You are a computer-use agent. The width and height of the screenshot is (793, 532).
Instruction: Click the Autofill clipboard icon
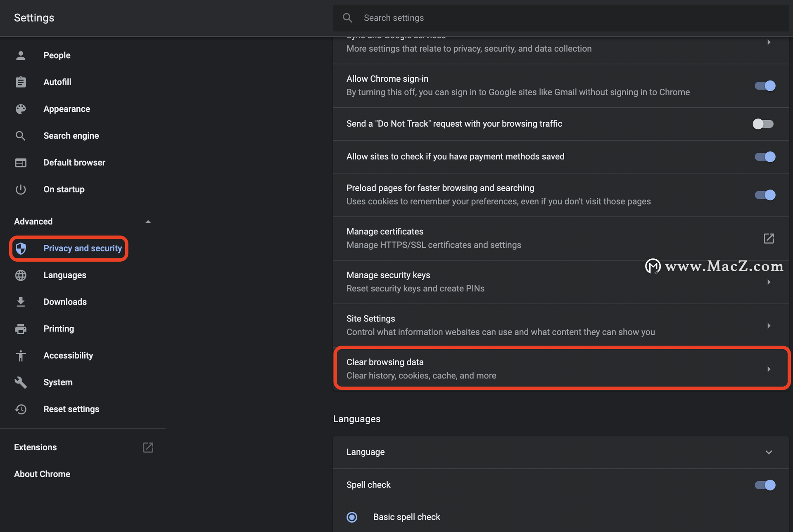tap(21, 82)
